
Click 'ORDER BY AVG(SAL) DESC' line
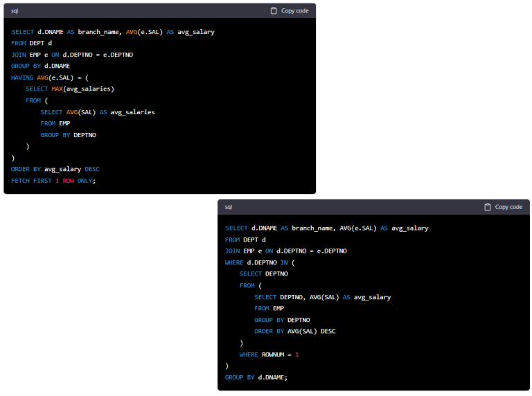tap(295, 331)
